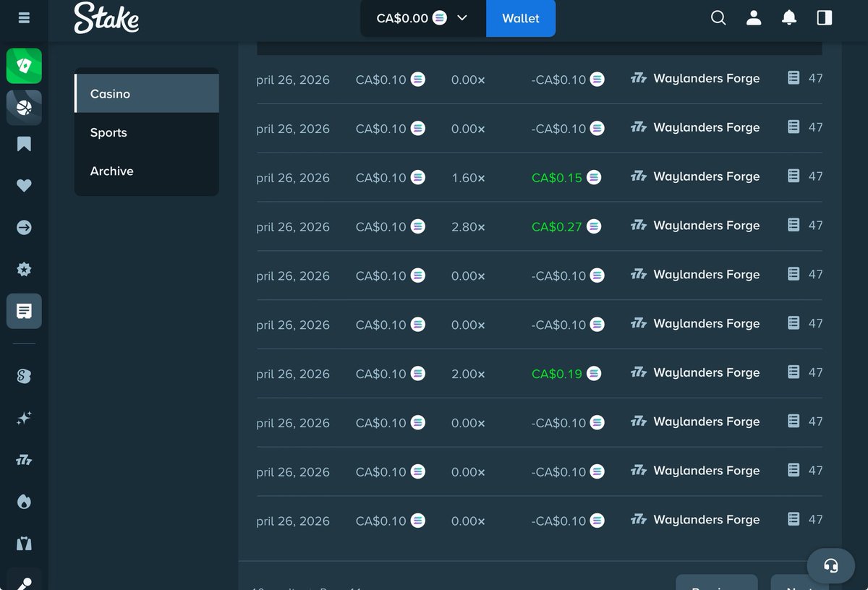The width and height of the screenshot is (868, 590).
Task: Open the search icon
Action: click(x=718, y=18)
